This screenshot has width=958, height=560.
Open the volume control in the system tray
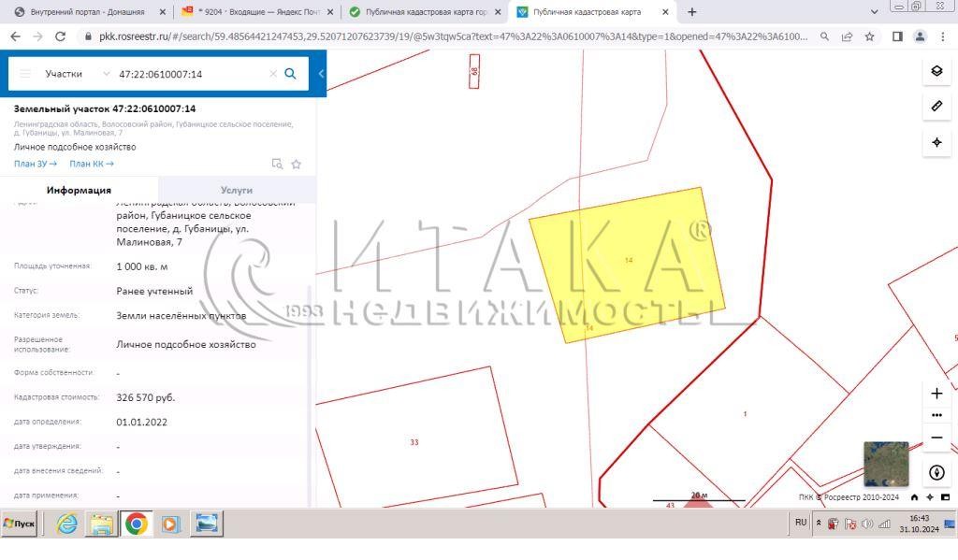pyautogui.click(x=867, y=524)
